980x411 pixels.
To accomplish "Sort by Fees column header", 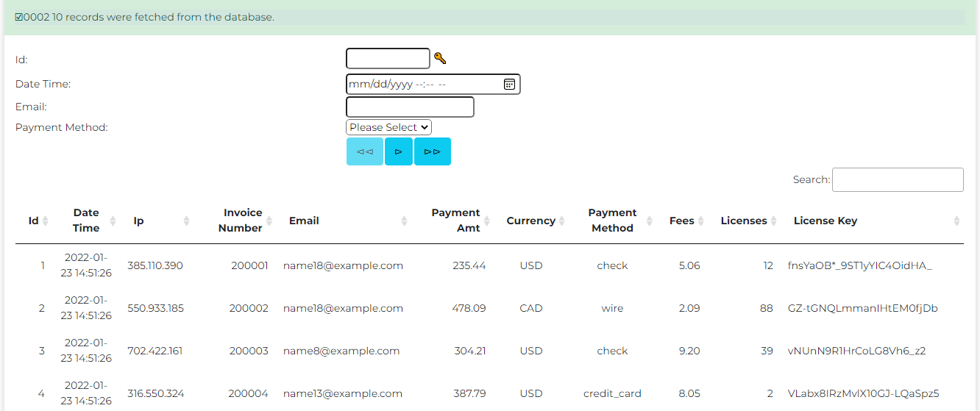I will click(x=681, y=221).
